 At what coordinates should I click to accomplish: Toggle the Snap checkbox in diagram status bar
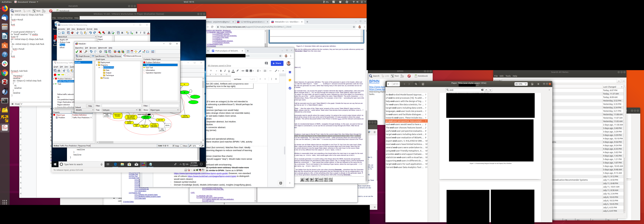coord(174,146)
